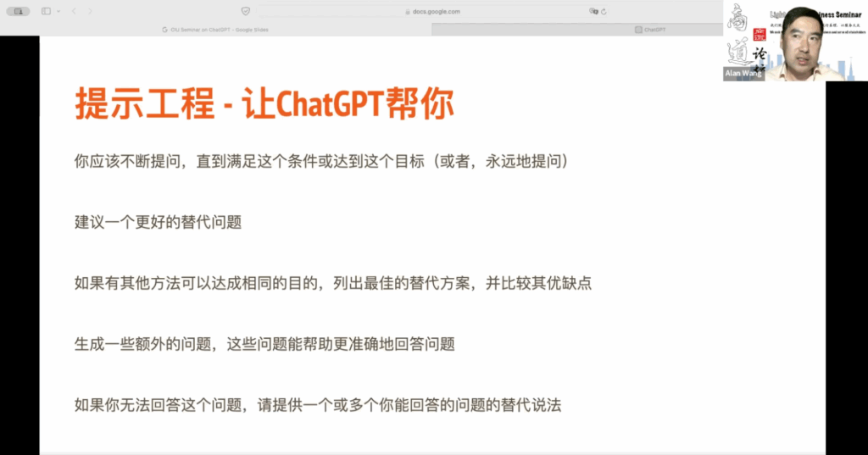Click the lock icon in address bar
This screenshot has width=868, height=455.
click(408, 12)
